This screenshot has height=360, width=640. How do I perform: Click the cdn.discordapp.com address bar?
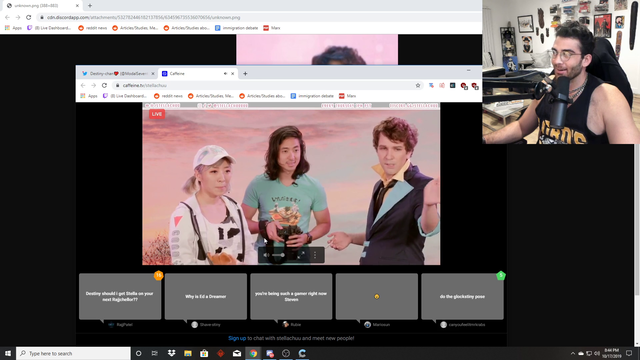pos(259,18)
